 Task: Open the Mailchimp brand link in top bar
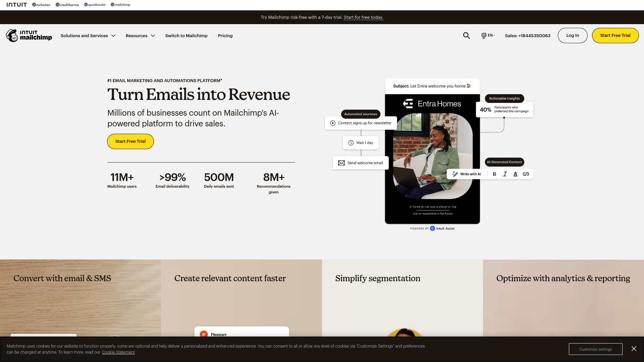coord(120,5)
